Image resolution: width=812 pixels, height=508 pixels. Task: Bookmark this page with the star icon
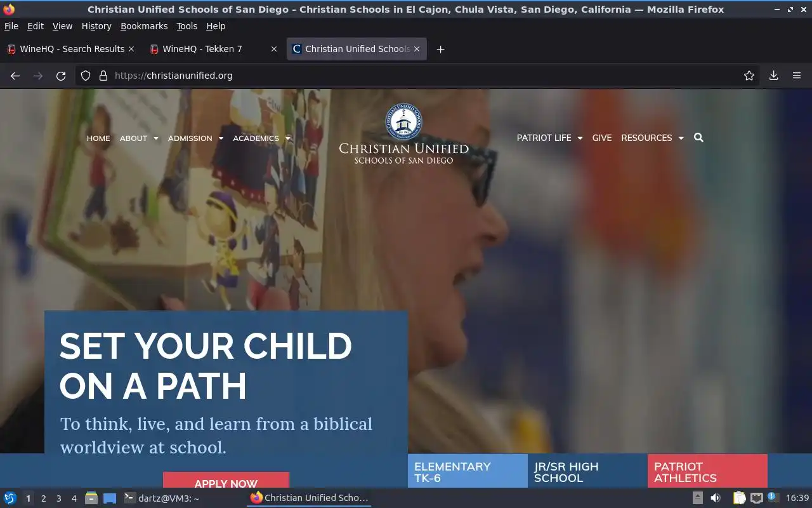coord(749,76)
